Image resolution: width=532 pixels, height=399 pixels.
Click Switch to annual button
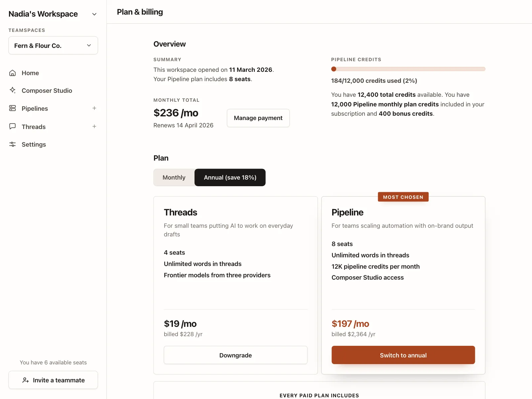point(403,355)
